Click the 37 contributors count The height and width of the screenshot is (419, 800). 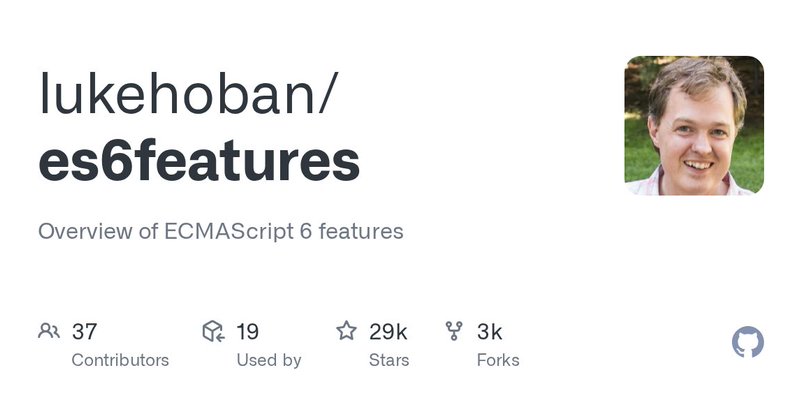(84, 332)
